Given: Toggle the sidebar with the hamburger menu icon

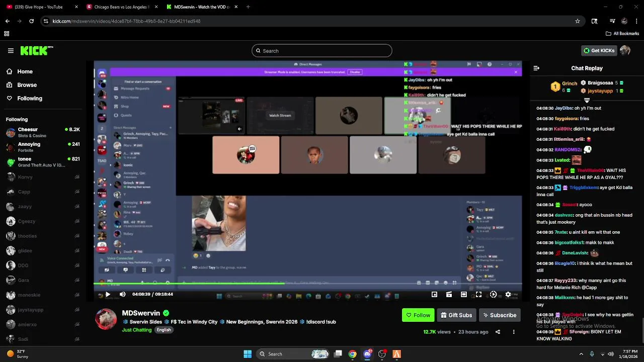Looking at the screenshot, I should coord(11,51).
